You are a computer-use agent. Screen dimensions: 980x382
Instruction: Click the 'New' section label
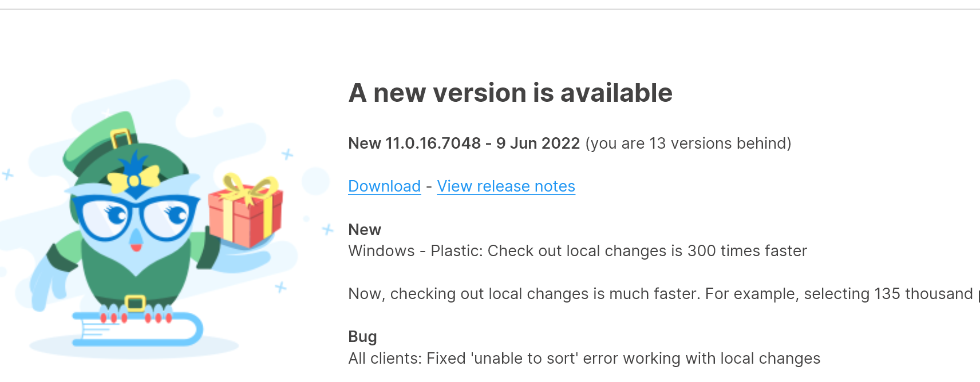[x=364, y=229]
